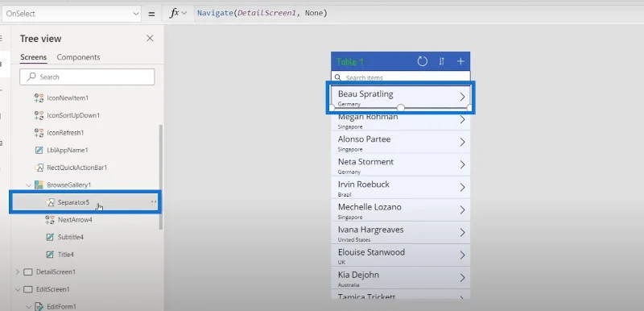Close the Tree view panel
Screen dimensions: 644x311
(150, 38)
